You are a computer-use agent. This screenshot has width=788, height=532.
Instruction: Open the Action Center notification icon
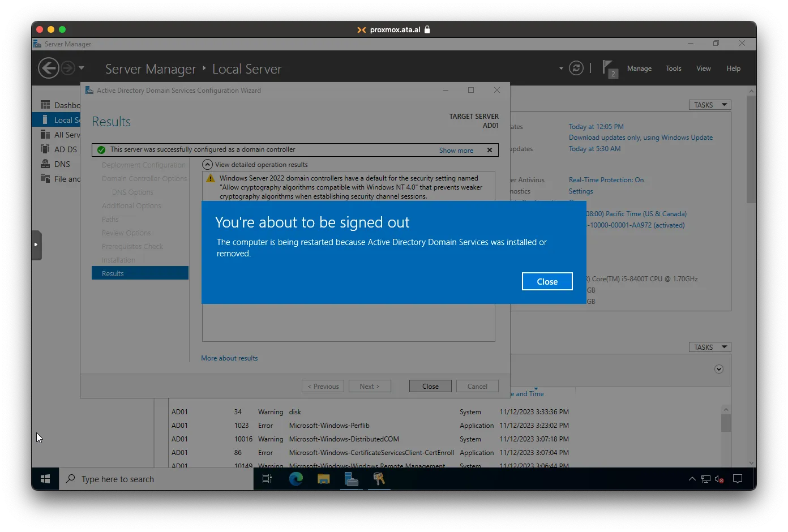coord(738,479)
